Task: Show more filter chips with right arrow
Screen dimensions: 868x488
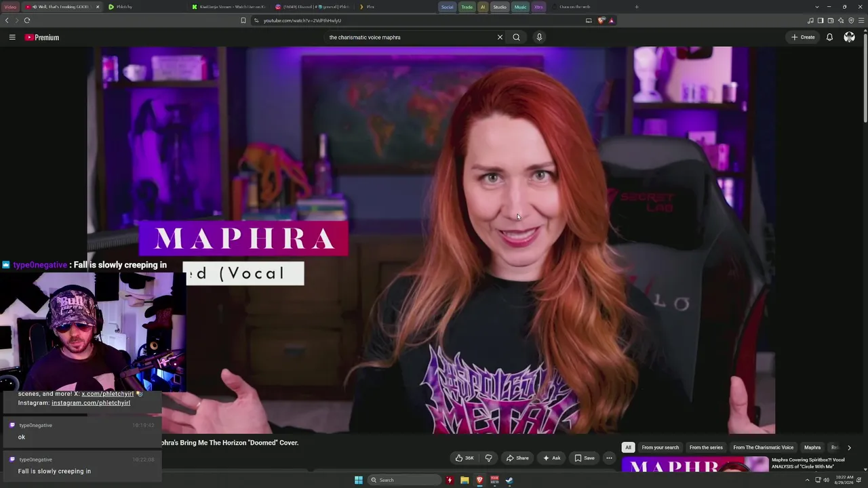Action: pos(849,447)
